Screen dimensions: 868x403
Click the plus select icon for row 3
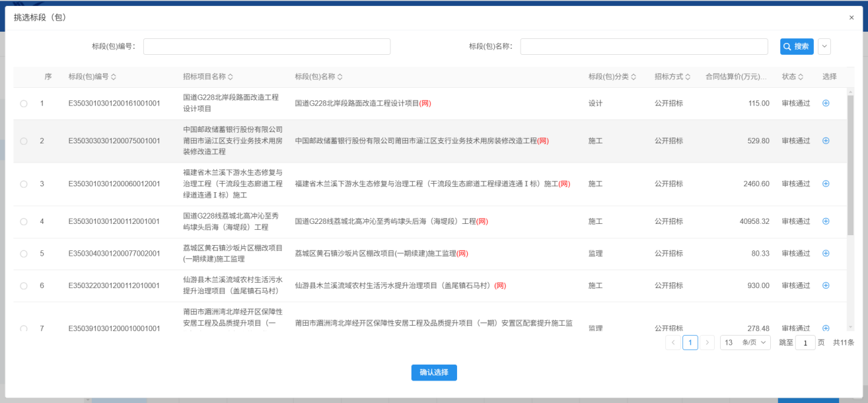pos(826,184)
